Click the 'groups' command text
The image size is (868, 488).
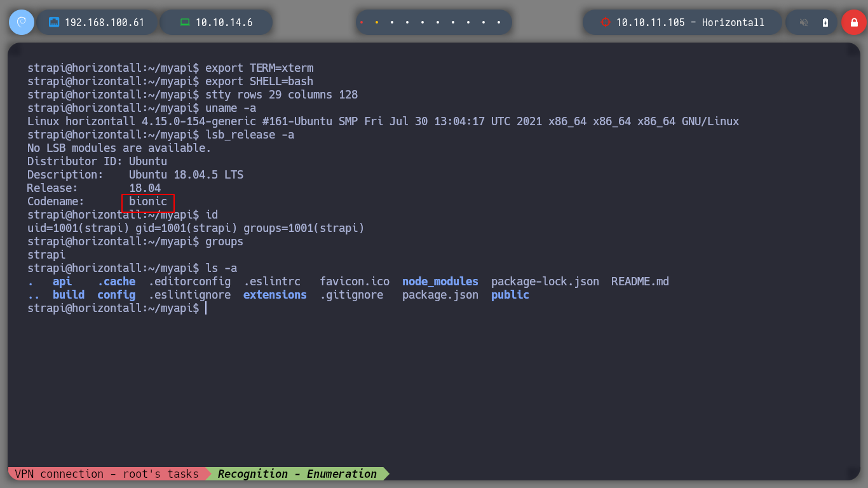pos(224,241)
